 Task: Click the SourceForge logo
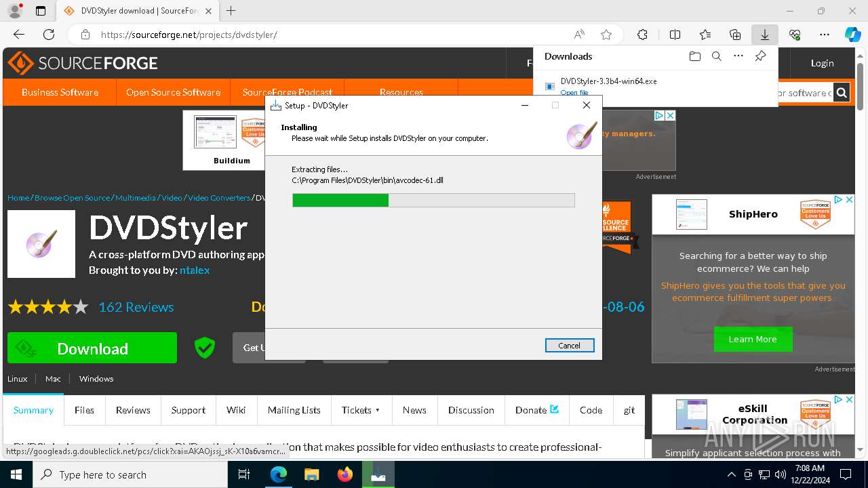pyautogui.click(x=83, y=63)
